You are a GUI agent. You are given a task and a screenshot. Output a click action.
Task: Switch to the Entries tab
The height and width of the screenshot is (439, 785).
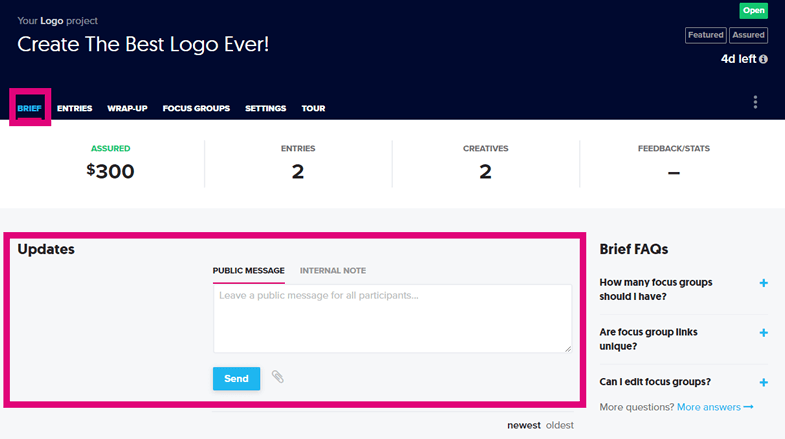pyautogui.click(x=74, y=108)
